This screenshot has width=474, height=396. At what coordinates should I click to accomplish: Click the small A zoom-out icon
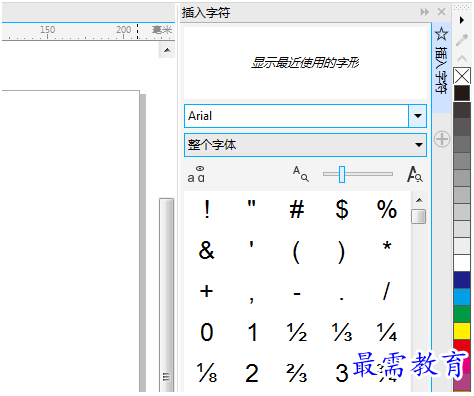301,174
